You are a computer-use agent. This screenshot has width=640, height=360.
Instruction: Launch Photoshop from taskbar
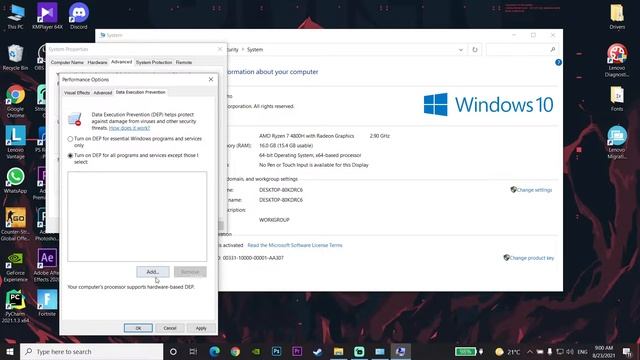(x=276, y=351)
